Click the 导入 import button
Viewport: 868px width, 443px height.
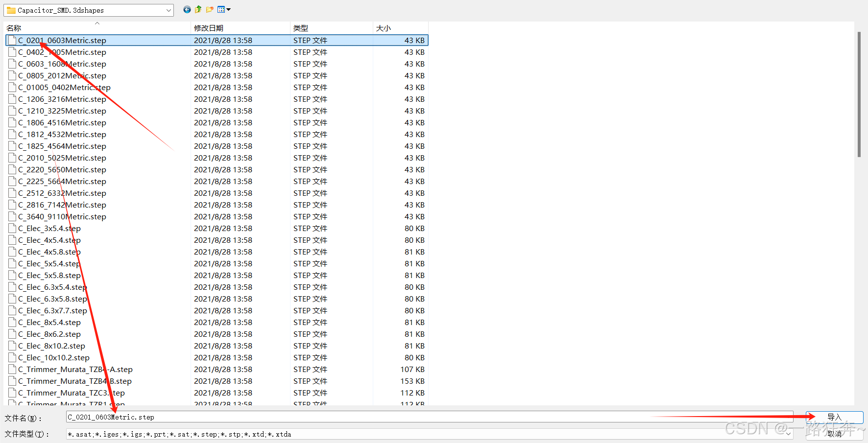click(834, 417)
